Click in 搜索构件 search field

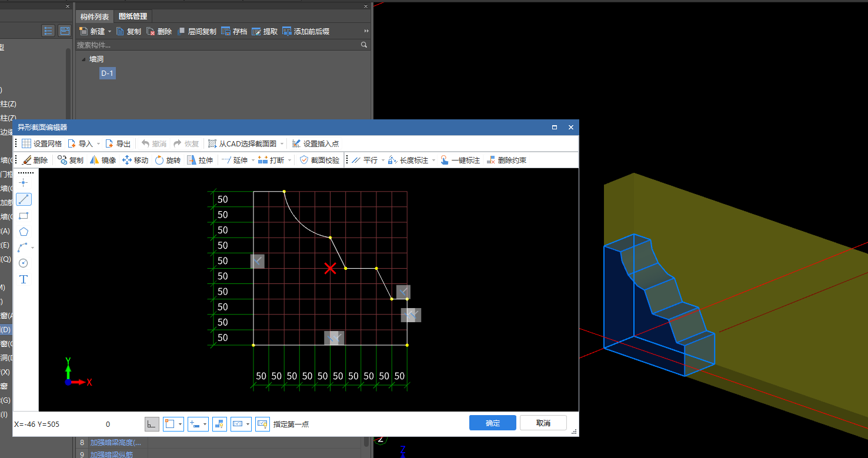point(218,45)
